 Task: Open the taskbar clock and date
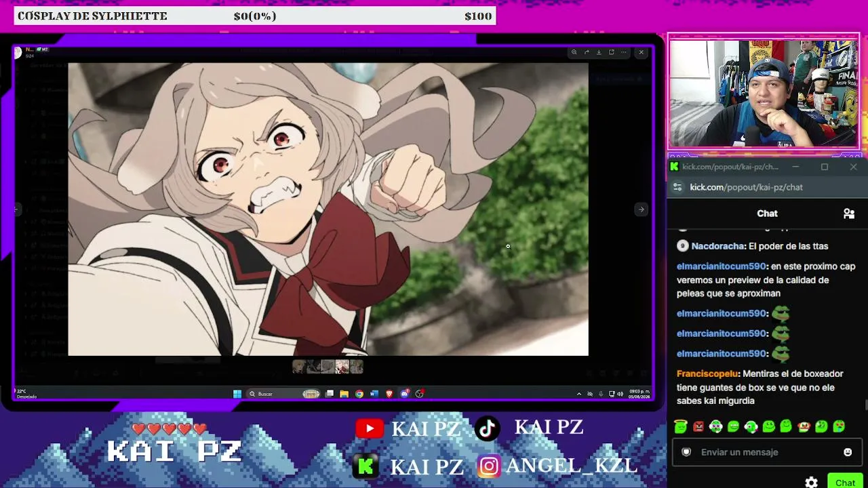[639, 394]
